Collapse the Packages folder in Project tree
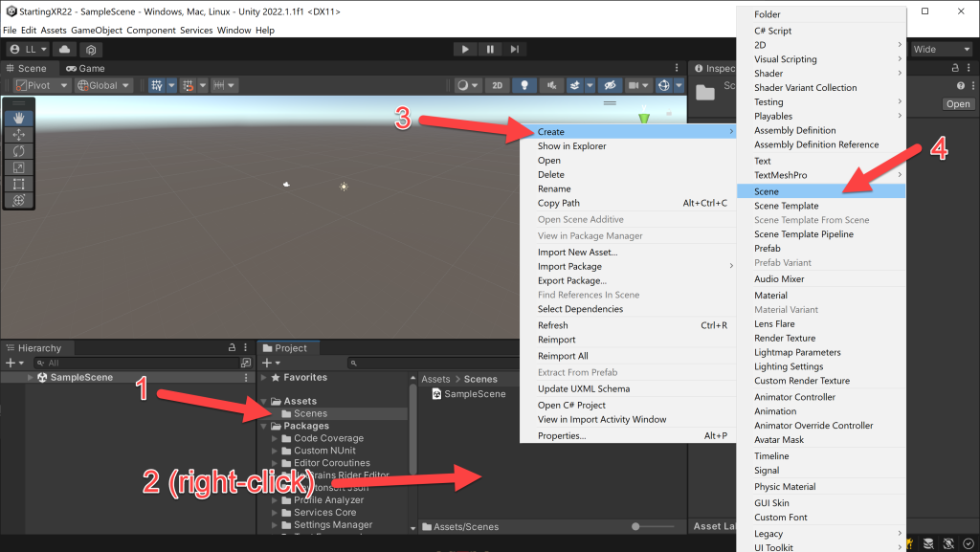The width and height of the screenshot is (980, 552). [264, 426]
